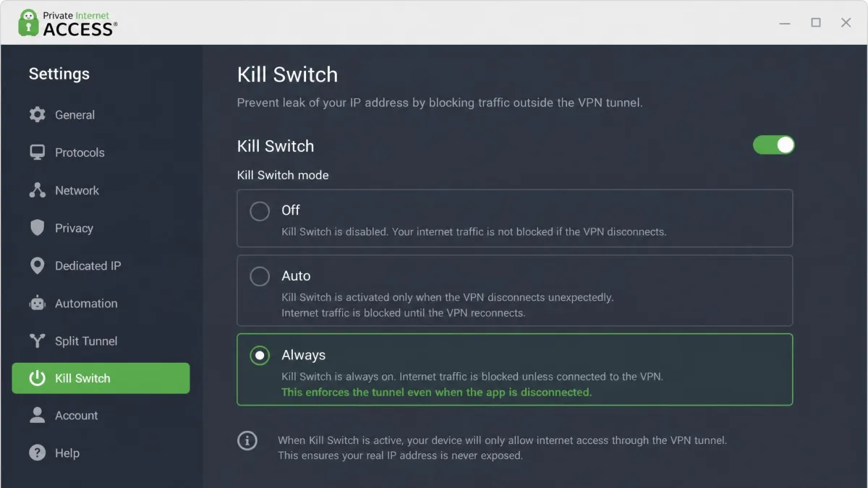Click the Automation robot icon
Screen dimensions: 868x488
point(38,303)
